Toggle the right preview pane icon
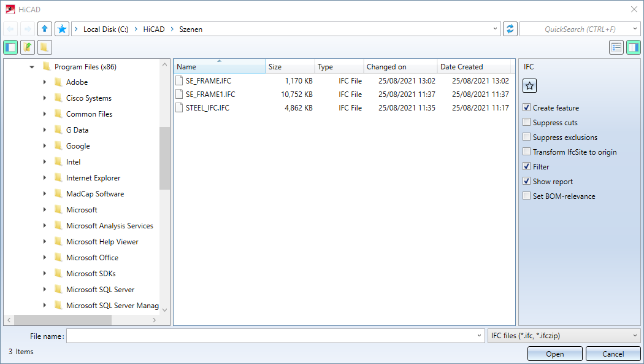644x364 pixels. 634,47
